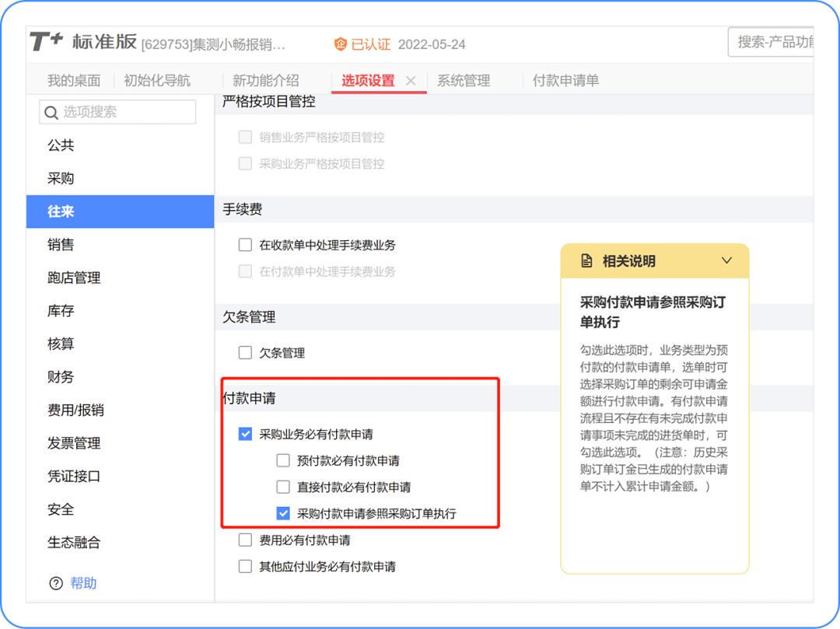
Task: Select 销售 in the left sidebar
Action: click(62, 244)
